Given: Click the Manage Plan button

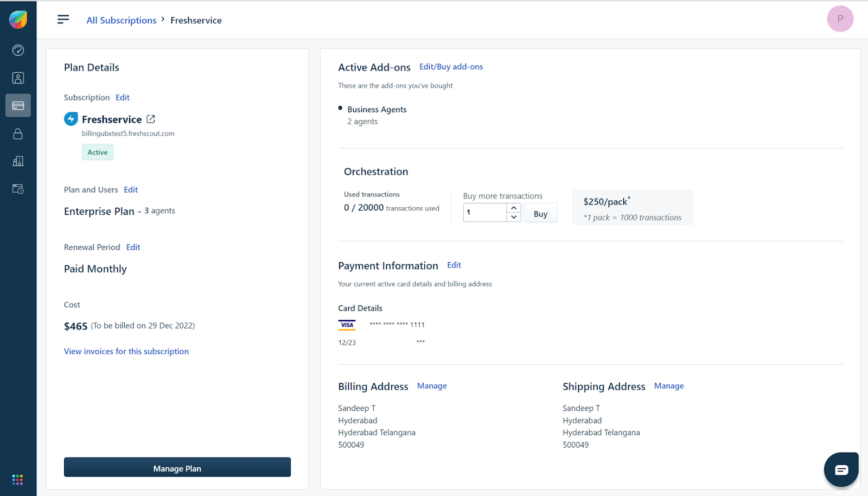Looking at the screenshot, I should pos(177,468).
